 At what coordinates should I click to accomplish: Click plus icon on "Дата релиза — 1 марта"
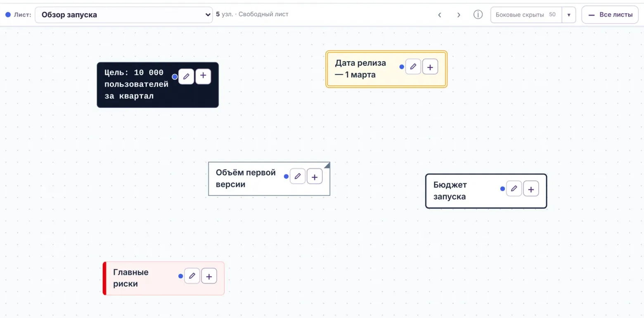(x=430, y=66)
